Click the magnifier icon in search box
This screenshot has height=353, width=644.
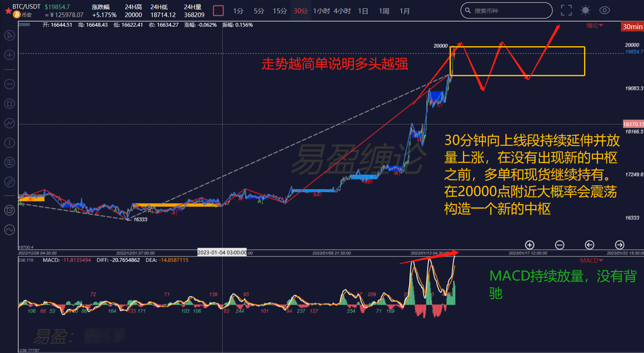pyautogui.click(x=468, y=10)
